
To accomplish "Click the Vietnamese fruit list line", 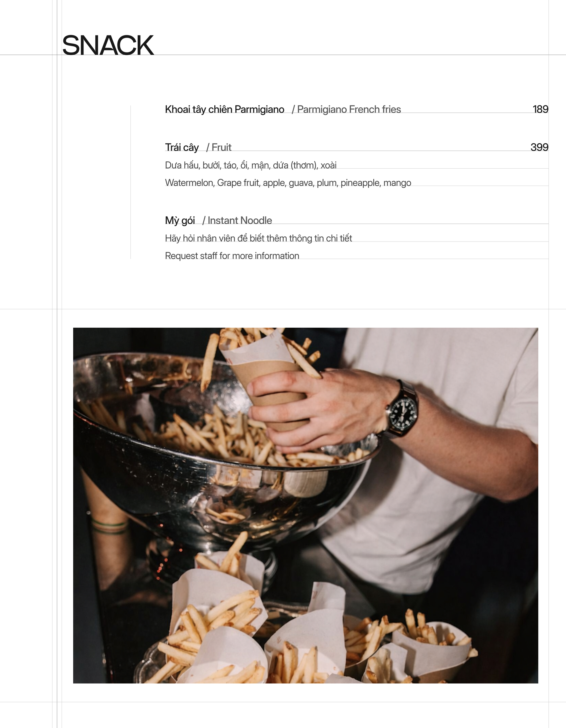I will (251, 165).
